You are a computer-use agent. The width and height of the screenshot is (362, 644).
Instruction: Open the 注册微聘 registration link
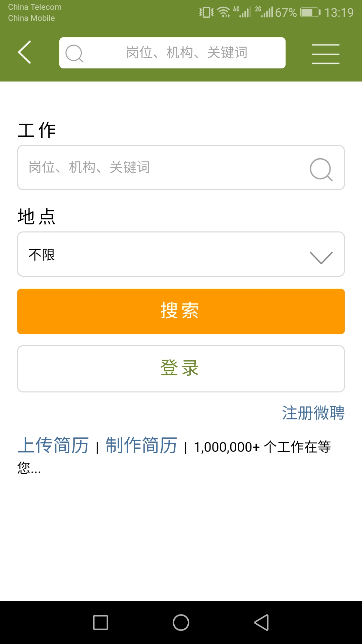(313, 413)
